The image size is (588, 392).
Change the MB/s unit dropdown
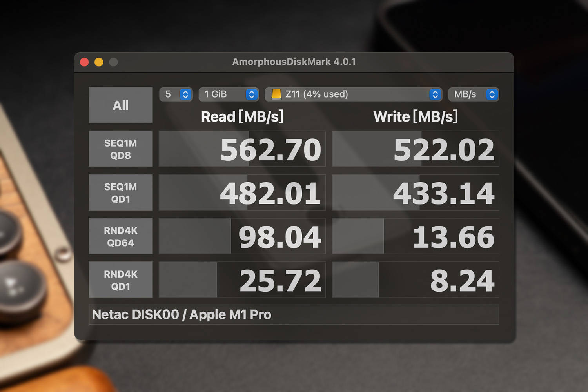tap(474, 94)
